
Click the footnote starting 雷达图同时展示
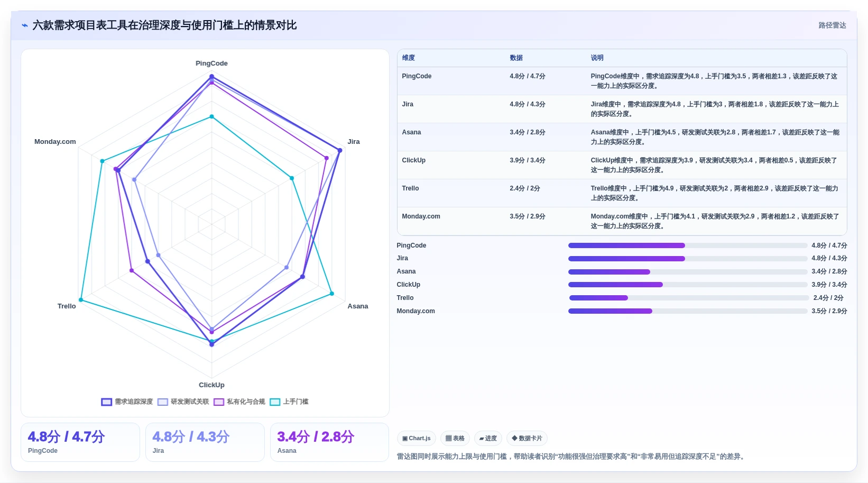tap(572, 457)
